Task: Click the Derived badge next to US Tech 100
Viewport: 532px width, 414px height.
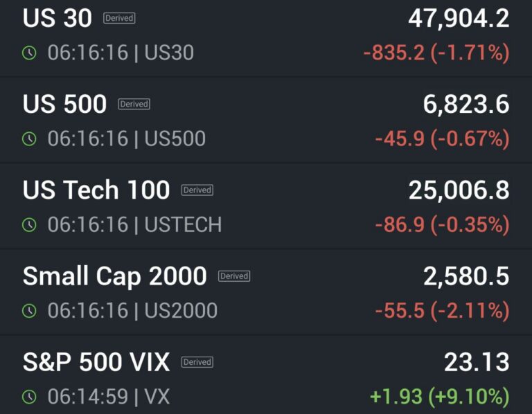Action: (x=197, y=190)
